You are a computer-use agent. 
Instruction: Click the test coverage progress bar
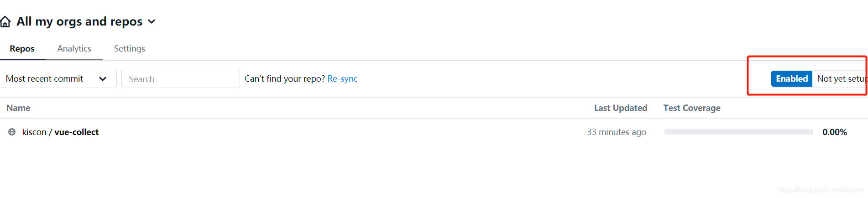(738, 132)
